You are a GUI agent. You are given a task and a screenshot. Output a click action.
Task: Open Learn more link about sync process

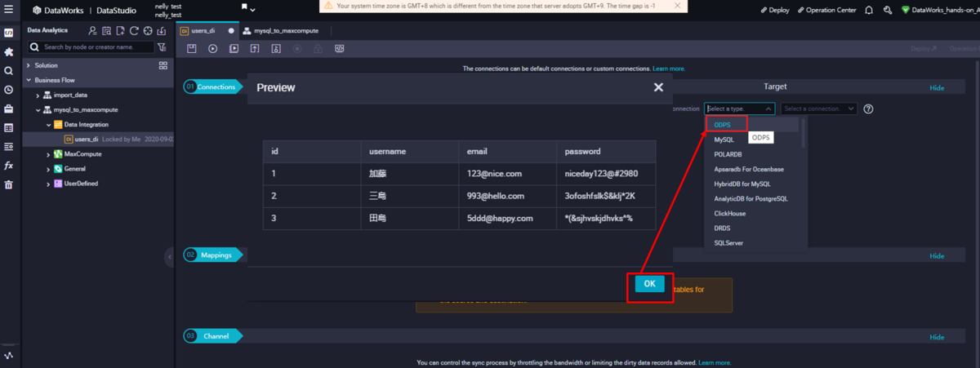coord(715,362)
